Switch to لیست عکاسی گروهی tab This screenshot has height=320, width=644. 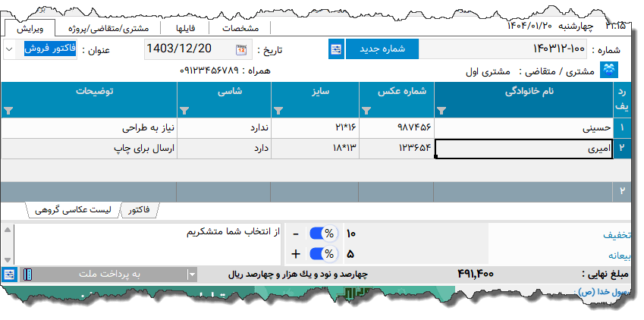point(75,210)
